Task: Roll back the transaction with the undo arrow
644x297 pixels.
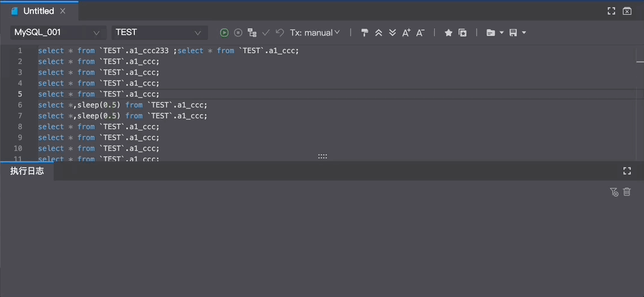Action: click(280, 33)
